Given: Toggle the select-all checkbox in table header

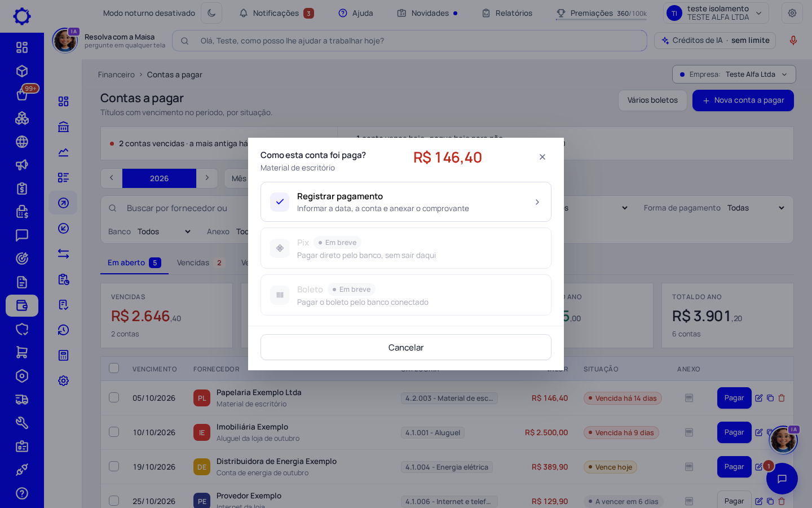Looking at the screenshot, I should [x=114, y=368].
